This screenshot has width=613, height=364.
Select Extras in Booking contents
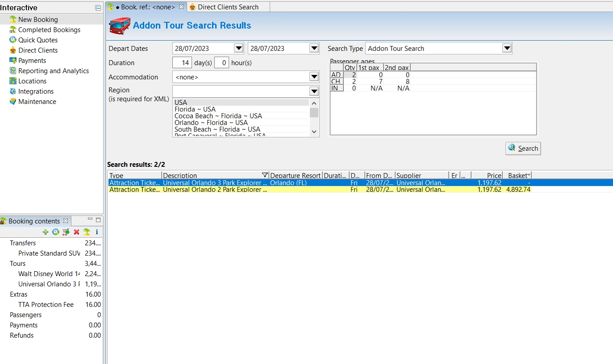pos(19,294)
